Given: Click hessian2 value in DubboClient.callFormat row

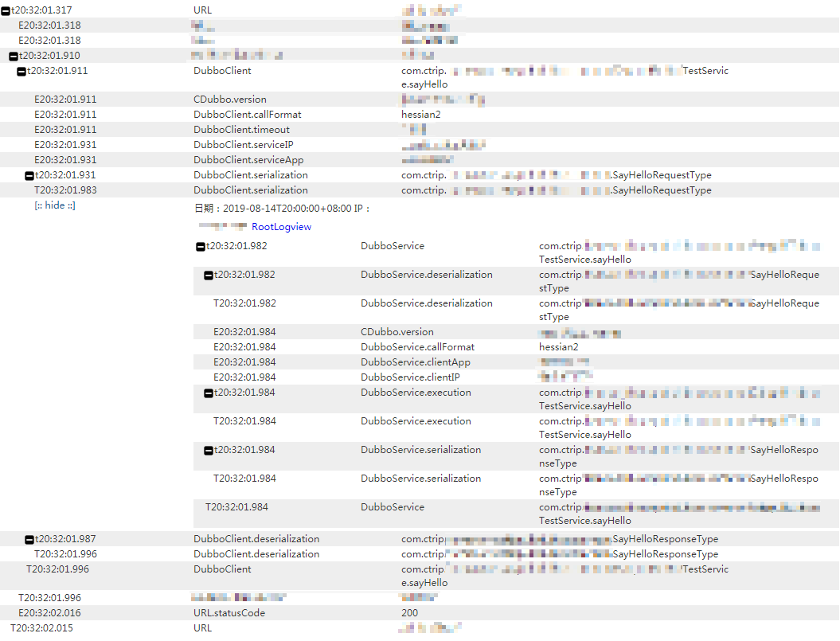Looking at the screenshot, I should pyautogui.click(x=420, y=114).
